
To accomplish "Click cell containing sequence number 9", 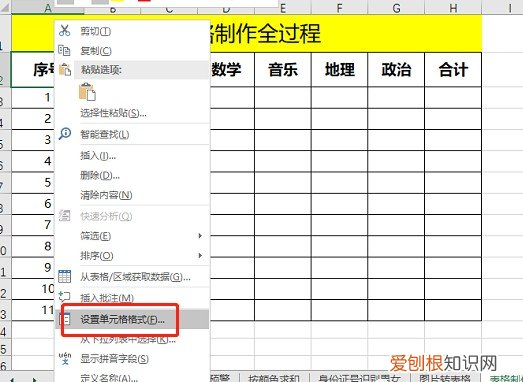I will pos(33,267).
